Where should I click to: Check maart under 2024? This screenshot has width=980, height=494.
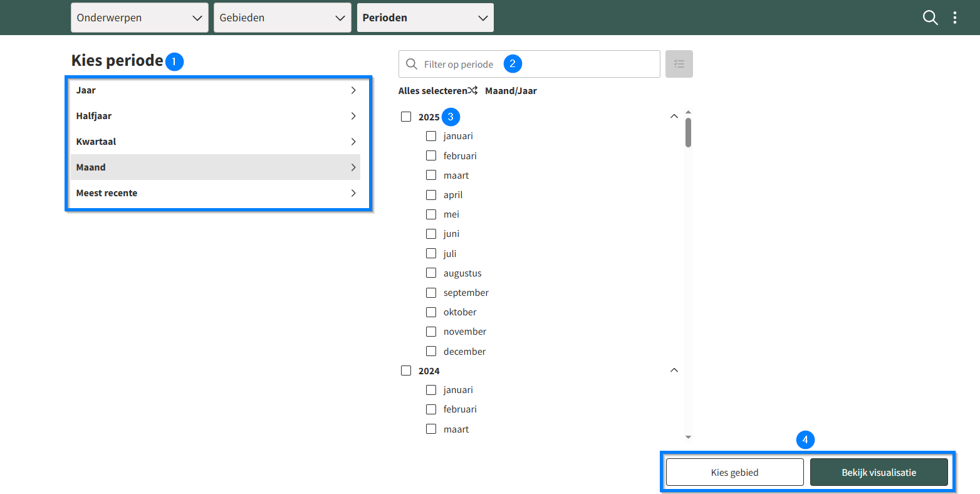(431, 429)
